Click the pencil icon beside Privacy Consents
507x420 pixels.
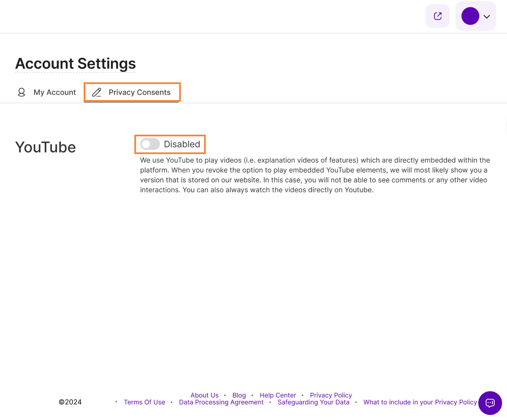pos(97,92)
